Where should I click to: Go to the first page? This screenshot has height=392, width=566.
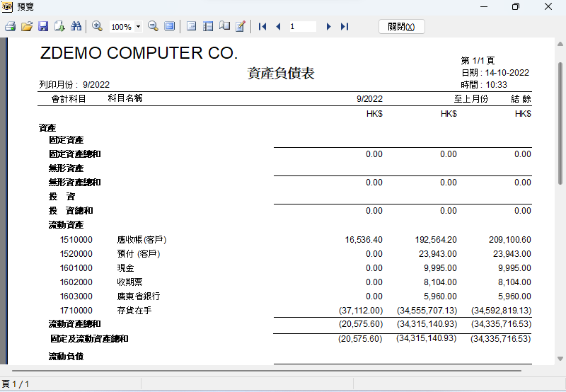(x=262, y=26)
